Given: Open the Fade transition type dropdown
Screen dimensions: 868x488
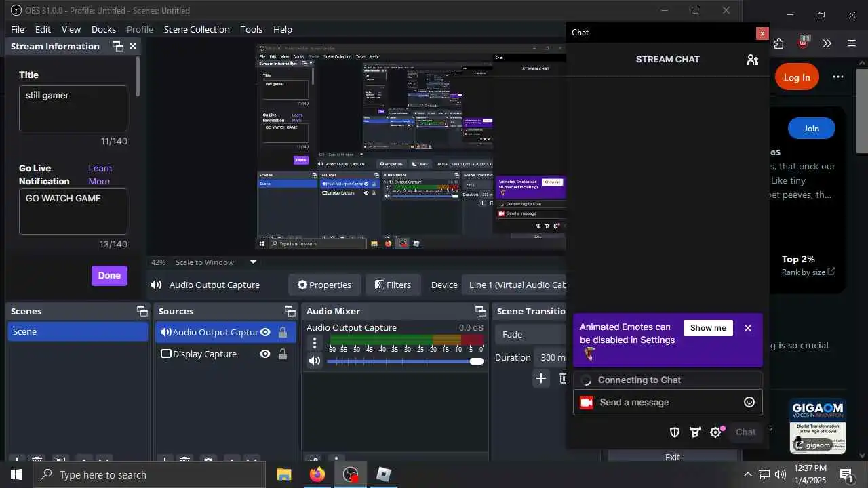Looking at the screenshot, I should click(x=531, y=334).
